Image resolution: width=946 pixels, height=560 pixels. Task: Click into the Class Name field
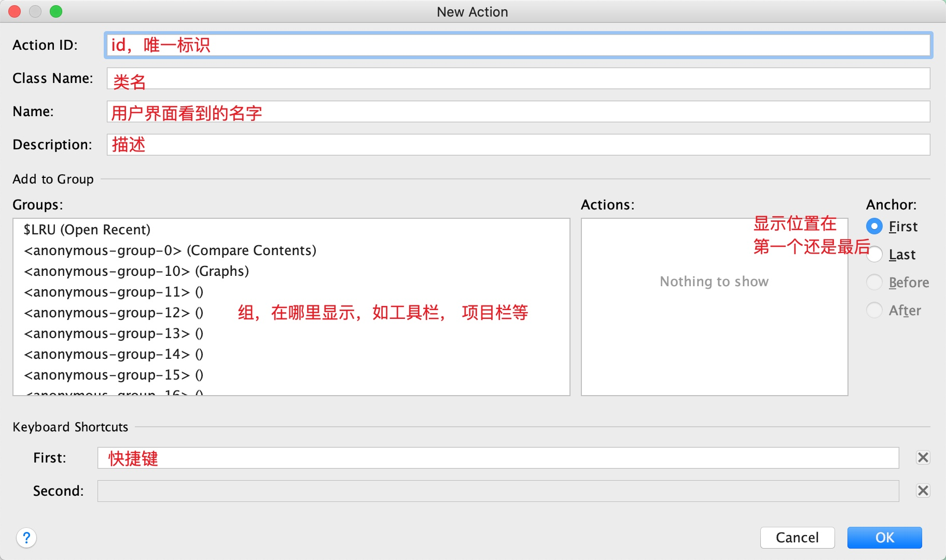[518, 78]
